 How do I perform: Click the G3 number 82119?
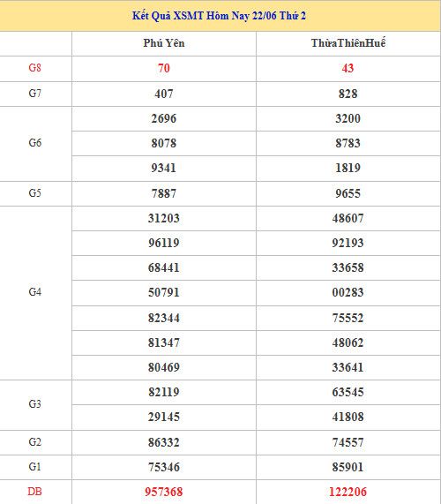(x=164, y=392)
